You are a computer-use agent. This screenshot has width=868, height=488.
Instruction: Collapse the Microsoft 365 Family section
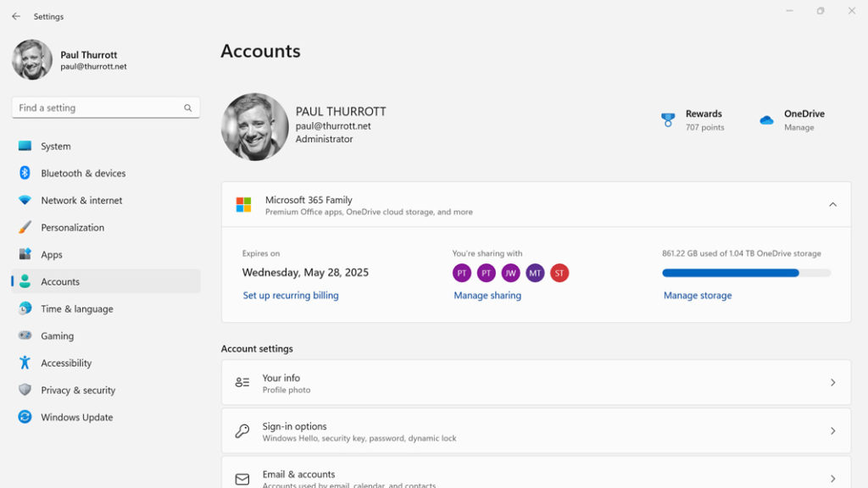click(x=832, y=203)
